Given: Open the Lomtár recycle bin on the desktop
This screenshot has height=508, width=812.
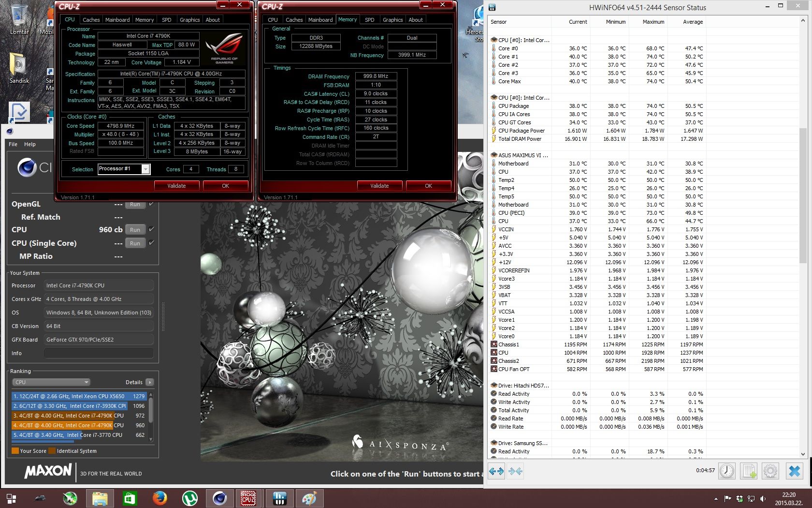Looking at the screenshot, I should 19,19.
